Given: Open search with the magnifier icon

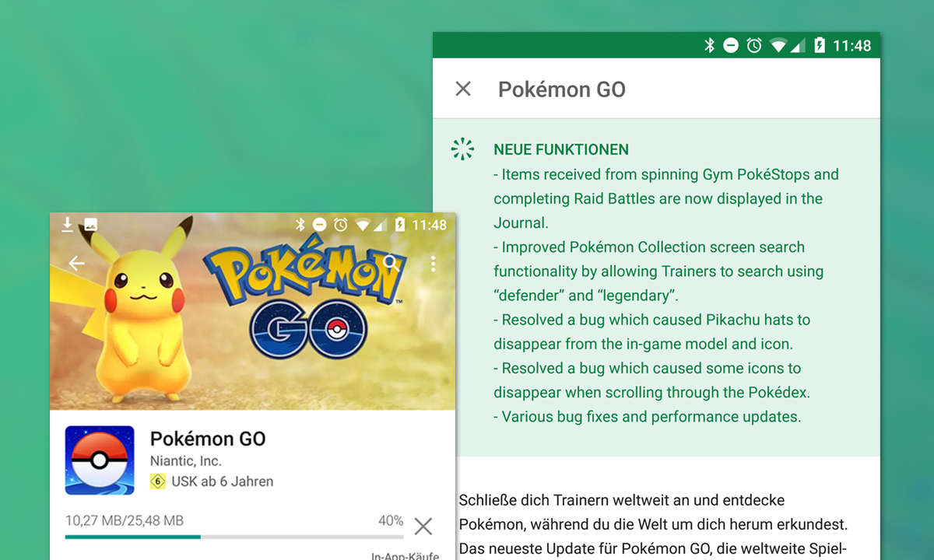Looking at the screenshot, I should point(392,264).
